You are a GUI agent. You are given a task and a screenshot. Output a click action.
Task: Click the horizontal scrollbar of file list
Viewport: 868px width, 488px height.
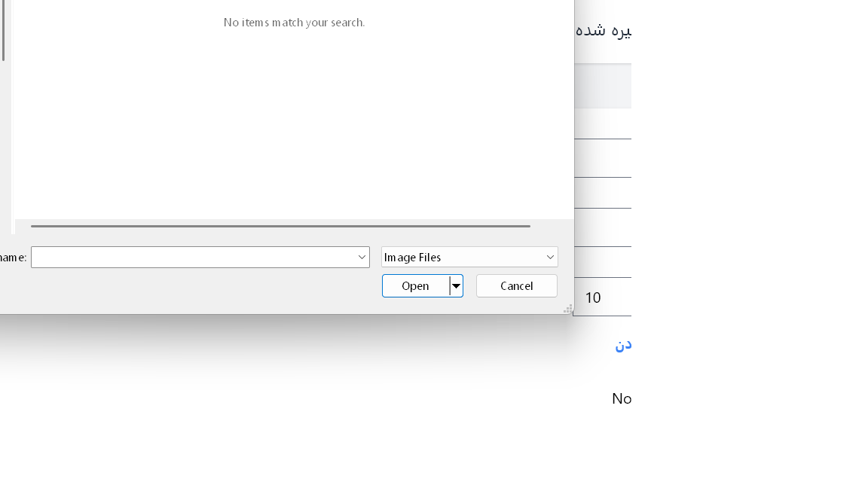point(280,226)
